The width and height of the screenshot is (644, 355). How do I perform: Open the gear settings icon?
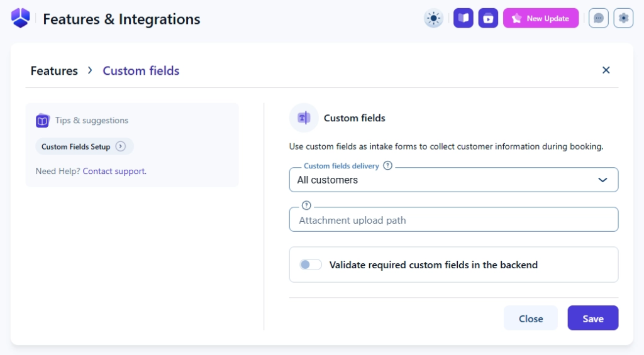(623, 18)
